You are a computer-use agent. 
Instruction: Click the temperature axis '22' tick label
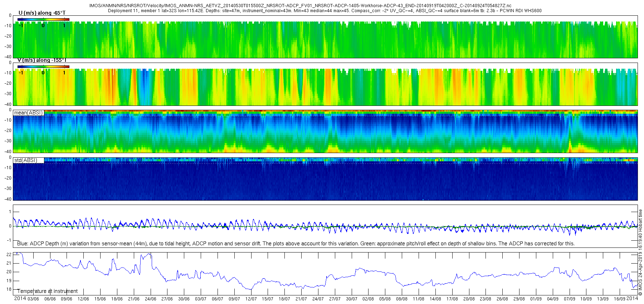point(9,255)
